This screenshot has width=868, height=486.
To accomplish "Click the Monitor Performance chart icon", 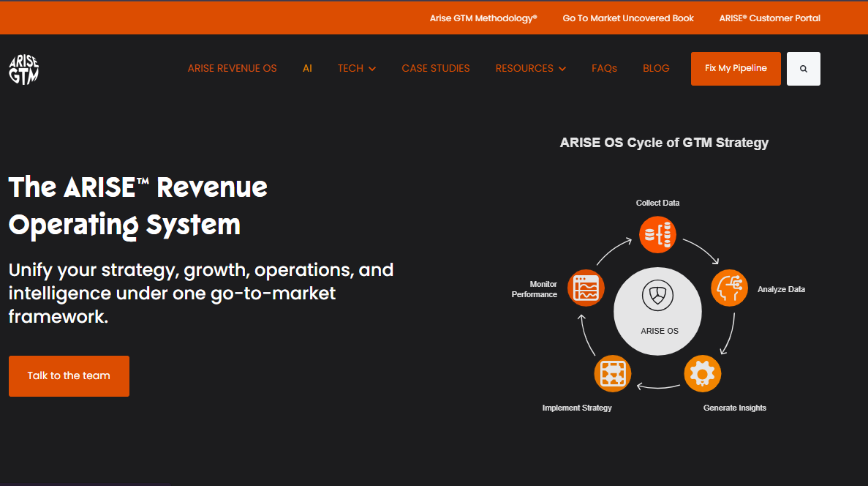I will click(585, 288).
